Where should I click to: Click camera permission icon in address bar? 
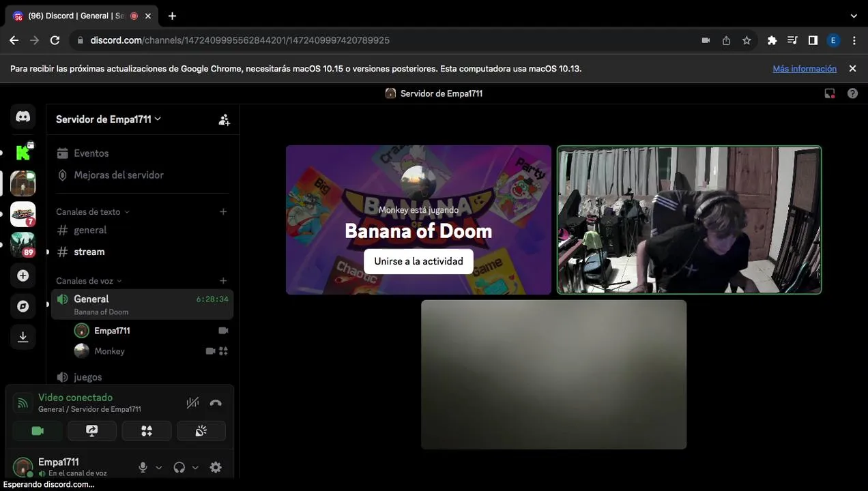pyautogui.click(x=706, y=40)
